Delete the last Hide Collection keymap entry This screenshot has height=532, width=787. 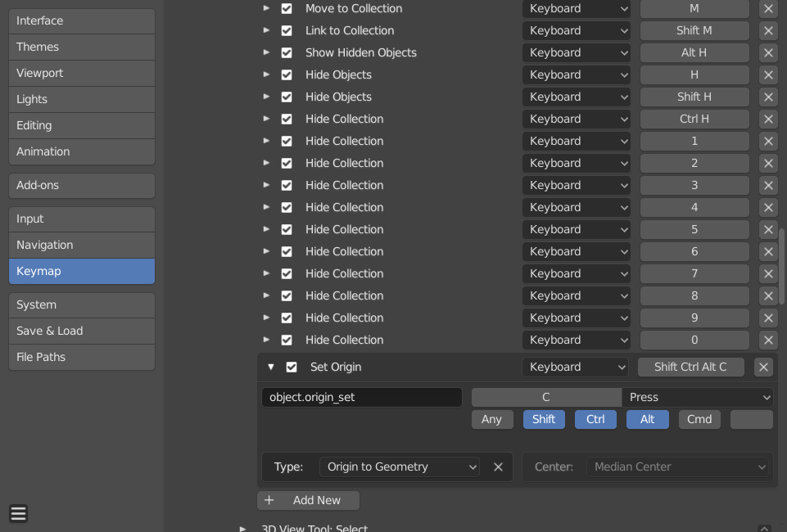pos(767,340)
